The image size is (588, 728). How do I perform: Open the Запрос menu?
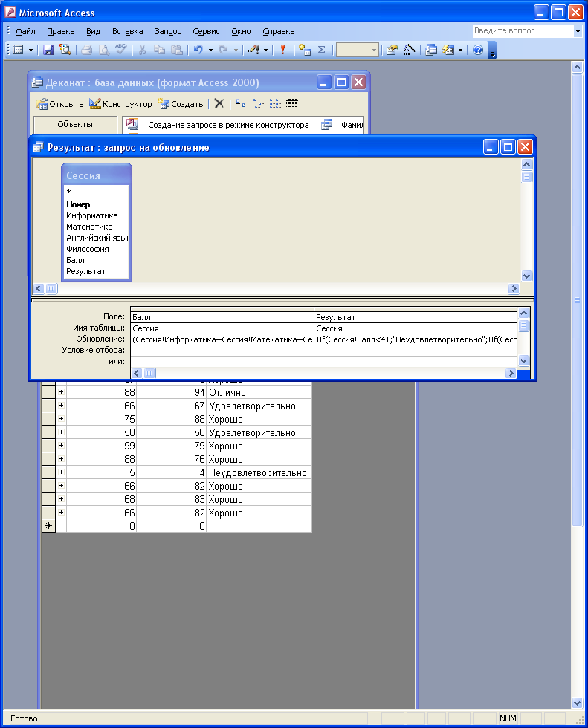pos(168,31)
